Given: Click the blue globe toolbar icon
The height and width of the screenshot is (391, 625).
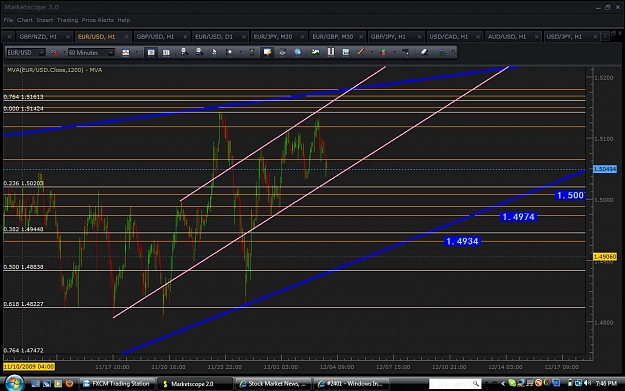Looking at the screenshot, I should coord(297,52).
